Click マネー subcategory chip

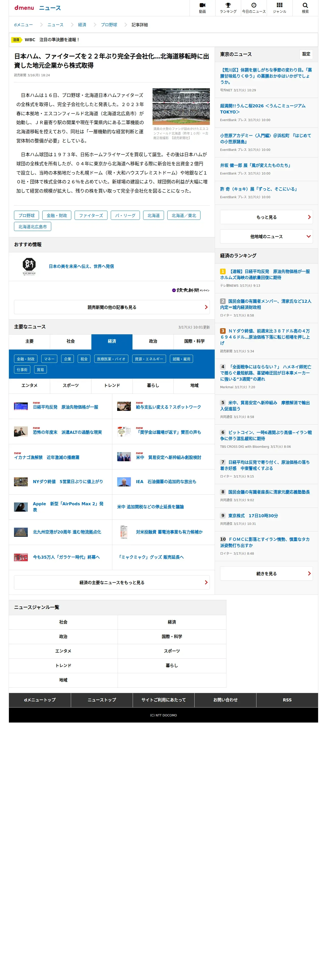point(49,359)
